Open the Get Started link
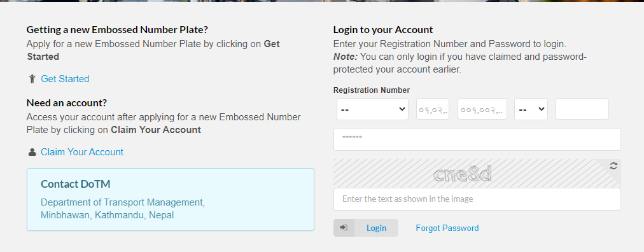The width and height of the screenshot is (644, 252). (x=65, y=79)
